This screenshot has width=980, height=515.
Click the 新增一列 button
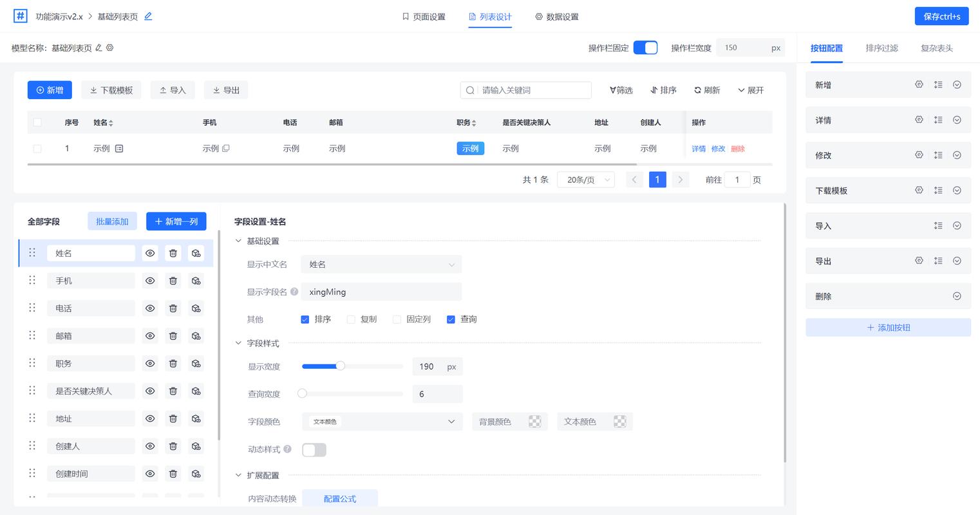(176, 221)
